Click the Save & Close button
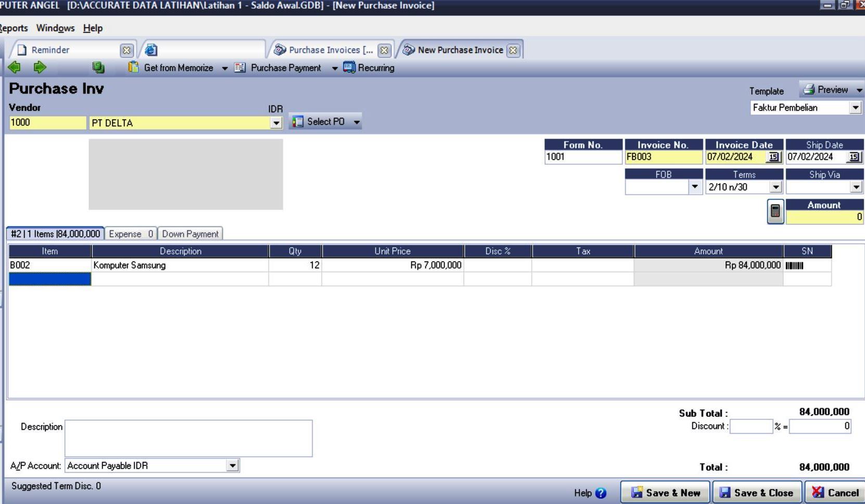 757,493
